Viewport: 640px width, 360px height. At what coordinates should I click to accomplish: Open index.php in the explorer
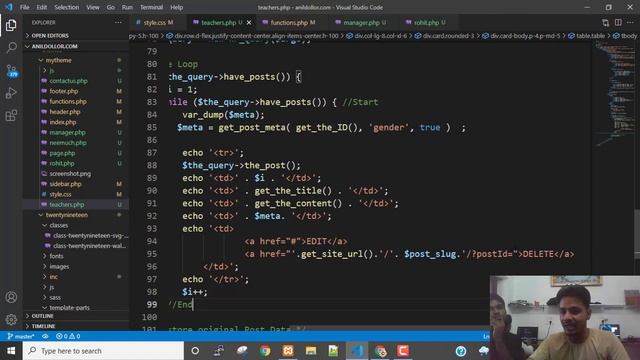pos(62,122)
